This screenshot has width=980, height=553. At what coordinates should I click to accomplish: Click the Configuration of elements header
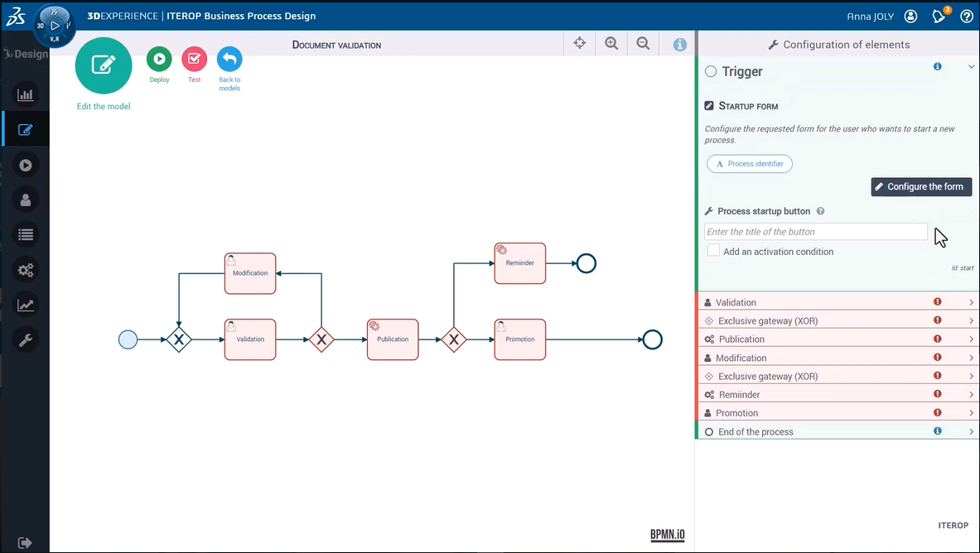pyautogui.click(x=838, y=45)
